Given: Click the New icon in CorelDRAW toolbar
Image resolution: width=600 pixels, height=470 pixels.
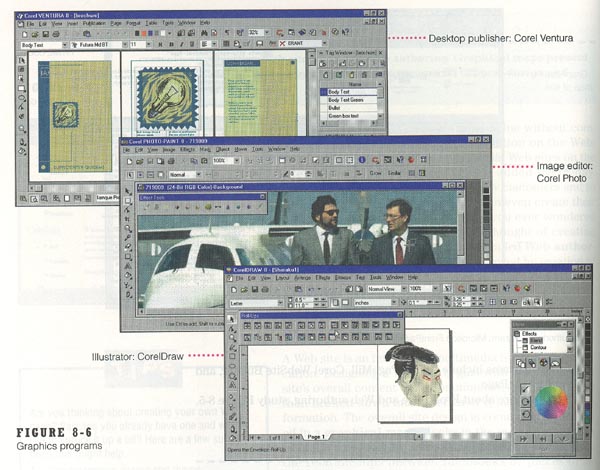Looking at the screenshot, I should point(234,290).
